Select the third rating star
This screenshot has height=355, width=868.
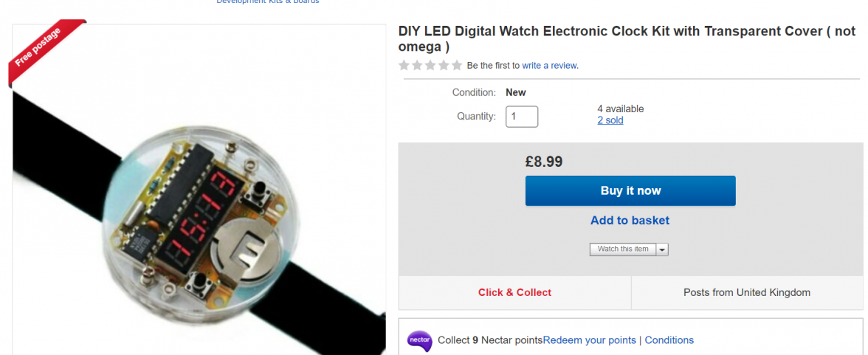(430, 66)
